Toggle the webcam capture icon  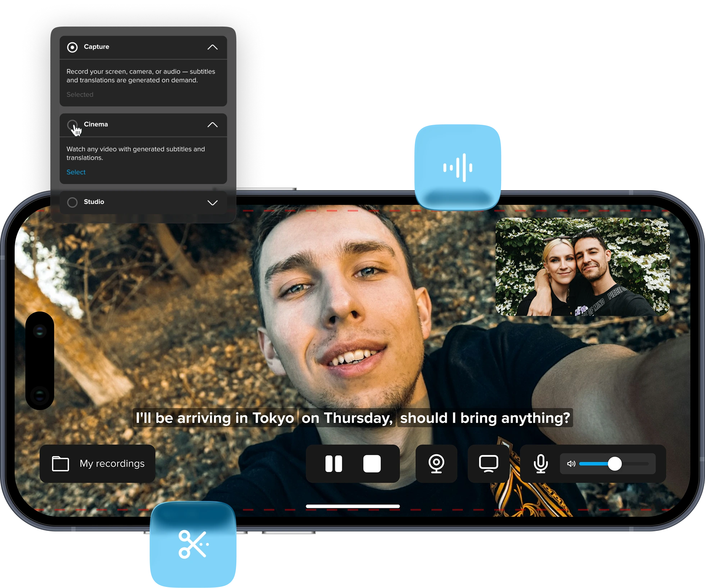(x=436, y=464)
